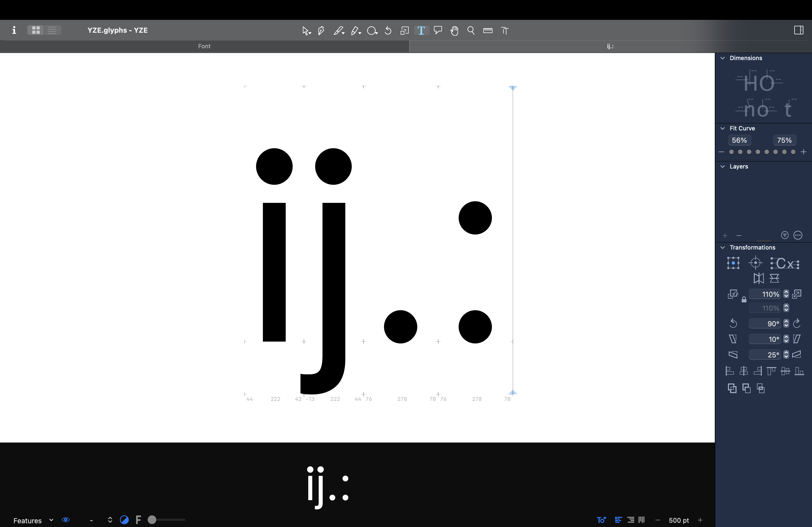Image resolution: width=812 pixels, height=527 pixels.
Task: Open the font info button
Action: [x=14, y=30]
